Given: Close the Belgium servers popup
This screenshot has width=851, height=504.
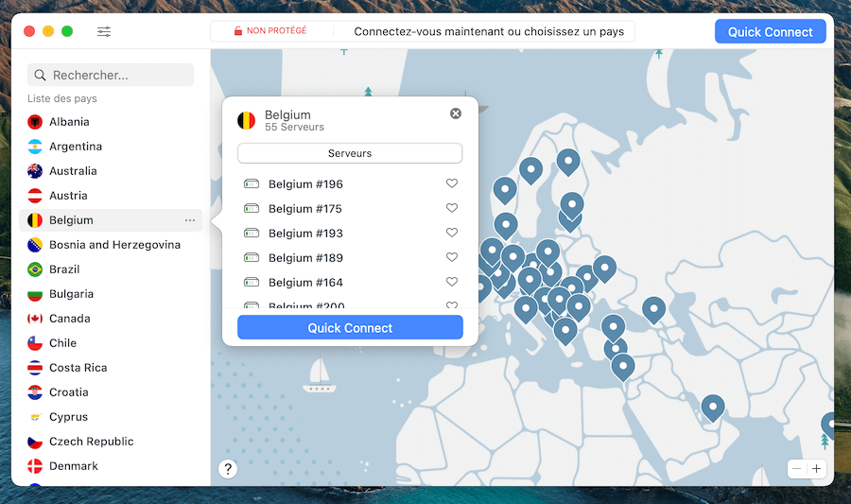Looking at the screenshot, I should tap(456, 113).
